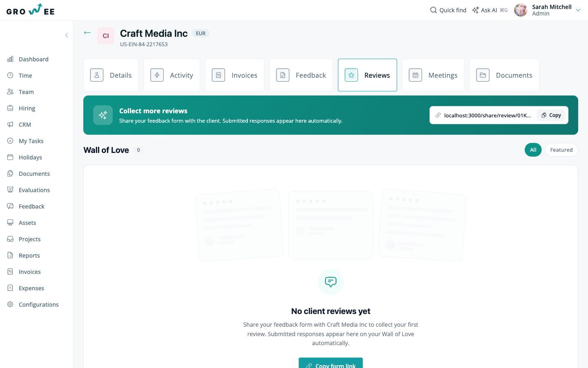Click Sarah Mitchell profile photo

tap(521, 10)
